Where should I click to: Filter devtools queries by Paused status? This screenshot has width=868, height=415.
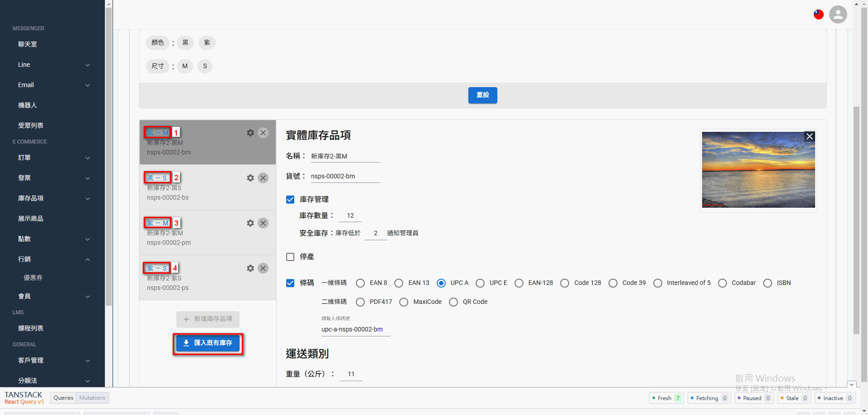point(754,398)
